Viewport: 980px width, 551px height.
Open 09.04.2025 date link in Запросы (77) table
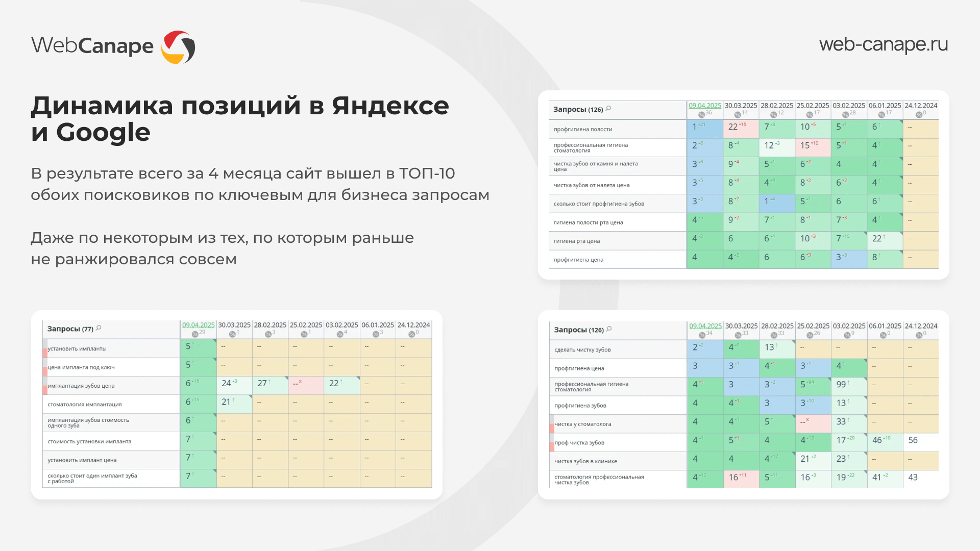(198, 325)
